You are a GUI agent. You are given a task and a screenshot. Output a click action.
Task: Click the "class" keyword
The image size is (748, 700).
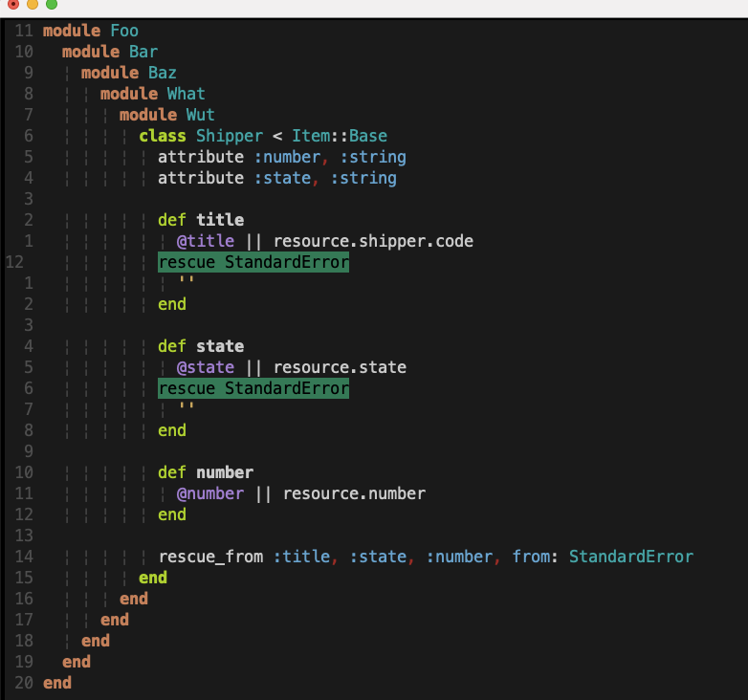(163, 136)
